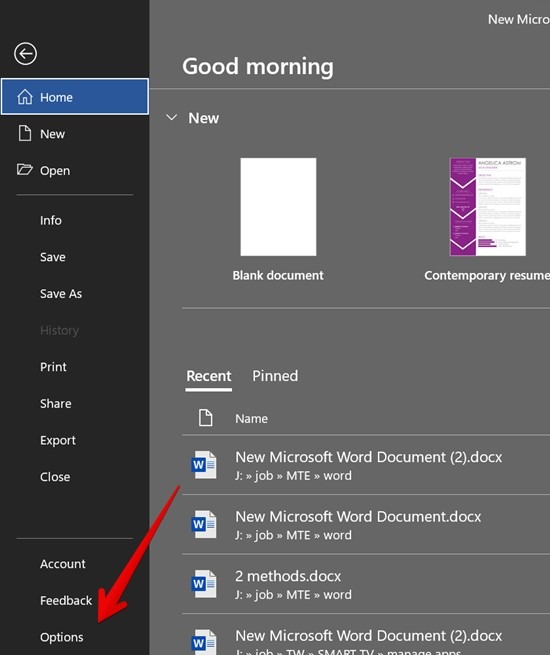This screenshot has height=655, width=550.
Task: Open New Microsoft Word Document.docx
Action: pyautogui.click(x=358, y=517)
